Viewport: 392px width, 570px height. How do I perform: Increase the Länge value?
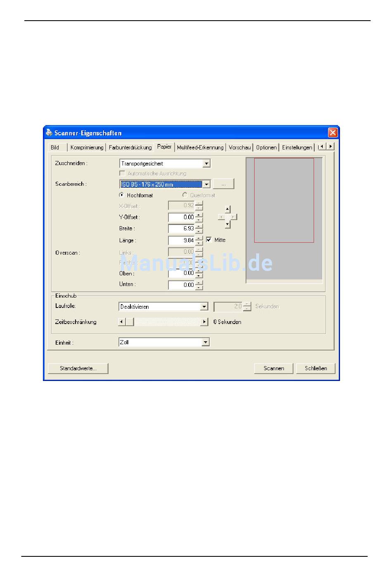(199, 238)
